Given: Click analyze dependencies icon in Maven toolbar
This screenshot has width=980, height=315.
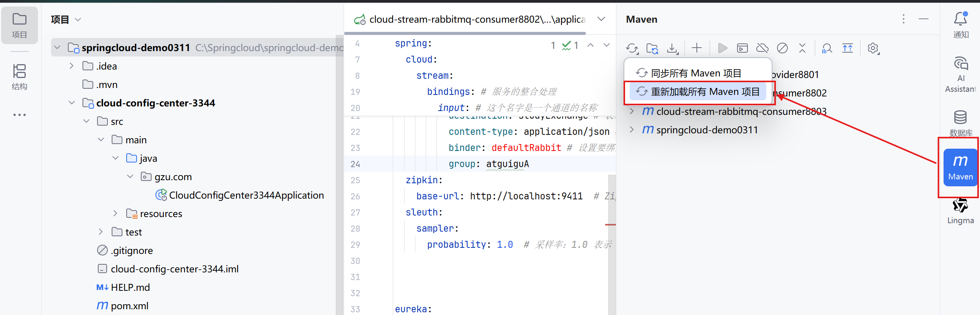Looking at the screenshot, I should (827, 48).
